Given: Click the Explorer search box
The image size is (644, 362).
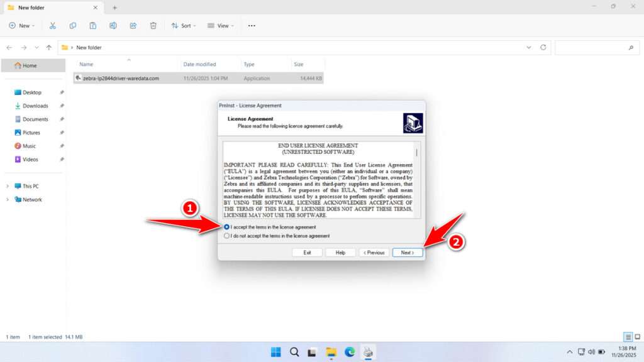Looking at the screenshot, I should tap(596, 47).
